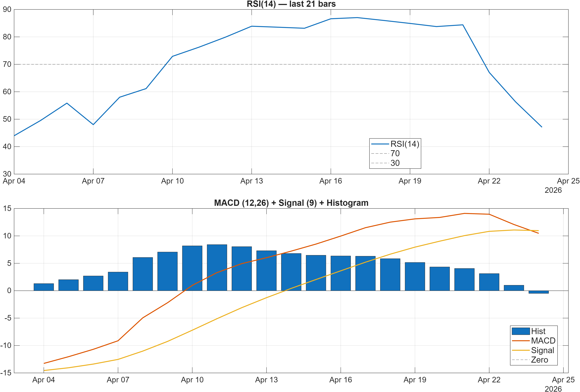Click the RSI y-axis label 90
Image resolution: width=580 pixels, height=392 pixels.
click(7, 9)
